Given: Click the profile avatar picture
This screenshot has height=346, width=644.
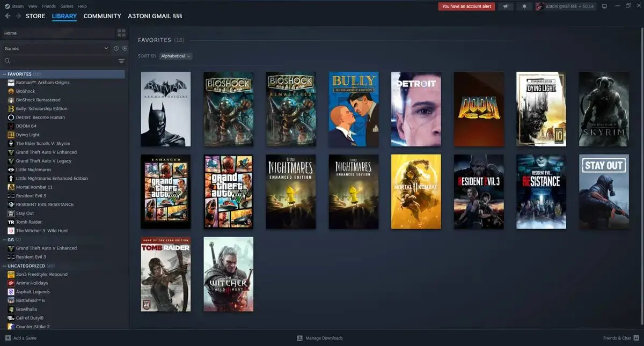Looking at the screenshot, I should tap(540, 6).
